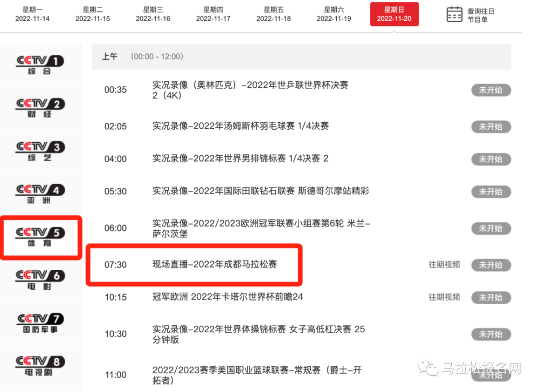Click 未开始 button for 10:15 program

tap(491, 297)
